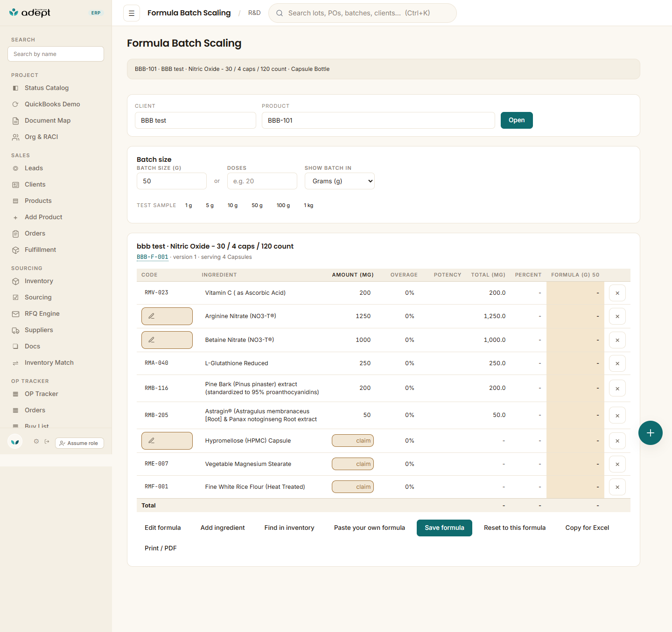Click the Save formula button
Viewport: 672px width, 632px height.
(x=444, y=528)
